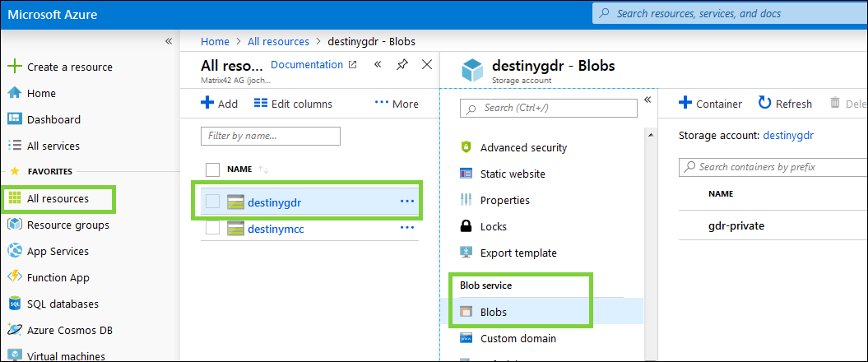Click the Locks padlock icon

tap(466, 226)
